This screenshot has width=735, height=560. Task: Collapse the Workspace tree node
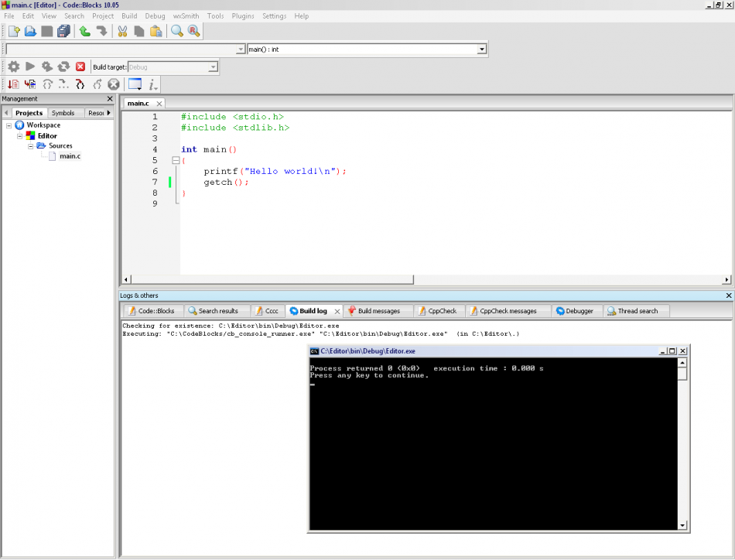click(9, 125)
